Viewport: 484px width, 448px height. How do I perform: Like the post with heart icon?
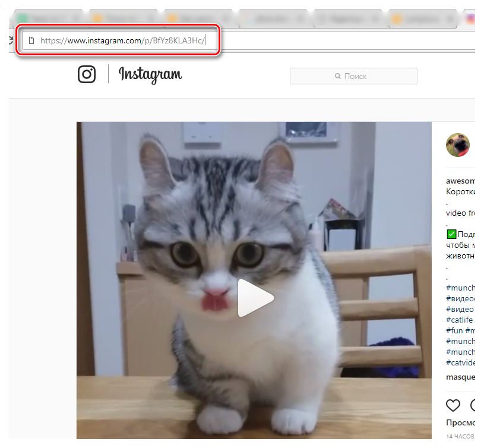[x=453, y=405]
